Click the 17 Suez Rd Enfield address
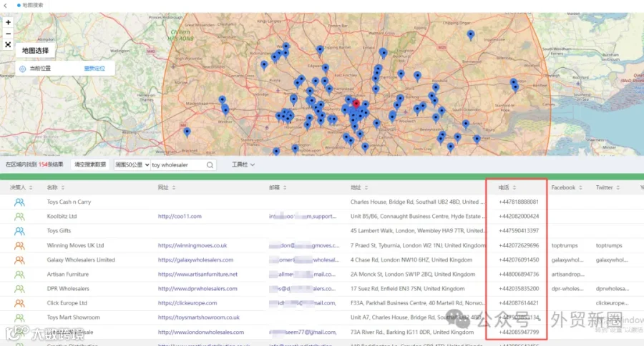Viewport: 644px width, 346px height. point(407,289)
